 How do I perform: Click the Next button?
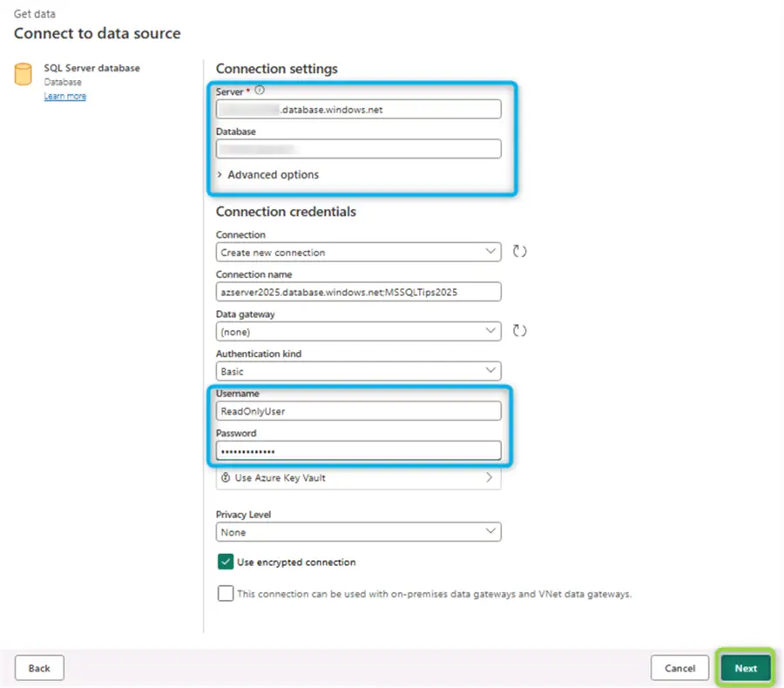click(746, 668)
